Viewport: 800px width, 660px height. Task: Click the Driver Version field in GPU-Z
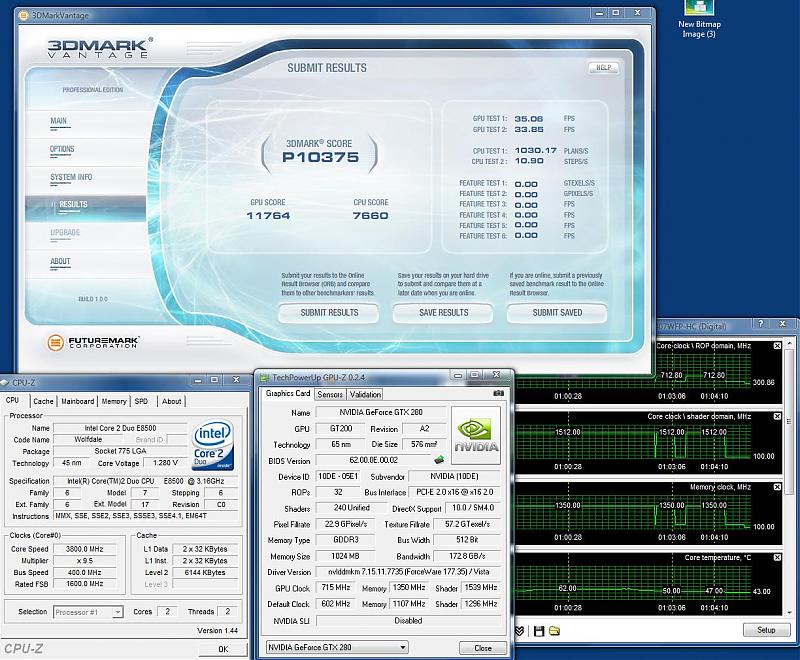coord(408,572)
